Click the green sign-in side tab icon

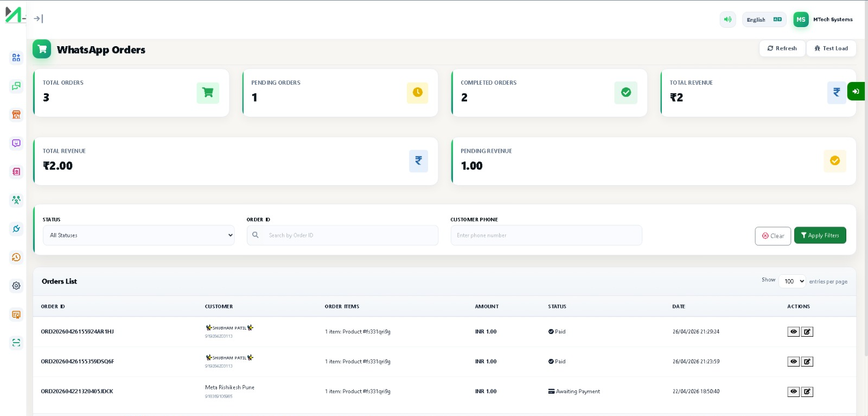856,91
